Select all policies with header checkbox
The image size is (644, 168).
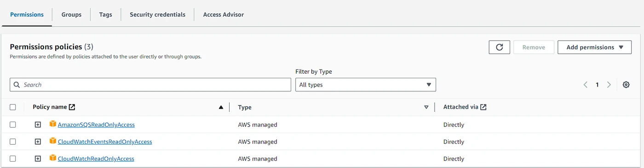[13, 107]
